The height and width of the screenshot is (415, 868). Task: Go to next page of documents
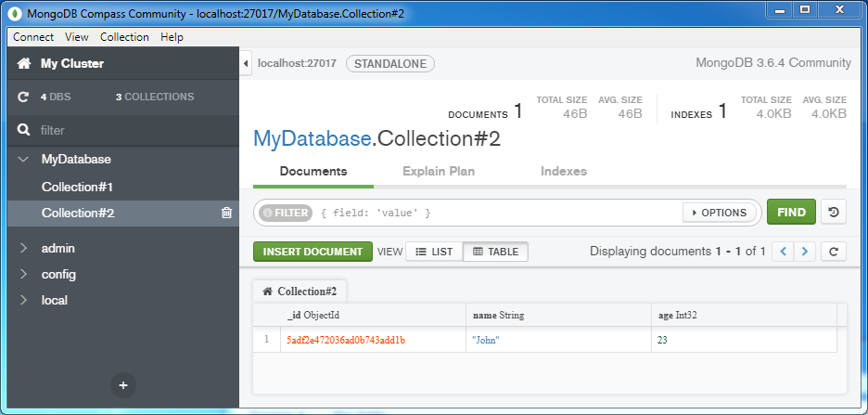[x=805, y=252]
